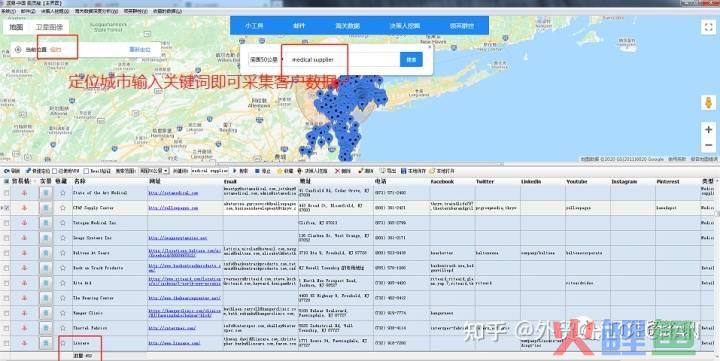Enable the Email验证 checkbox in toolbar
Screen dimensions: 720x361
click(86, 171)
